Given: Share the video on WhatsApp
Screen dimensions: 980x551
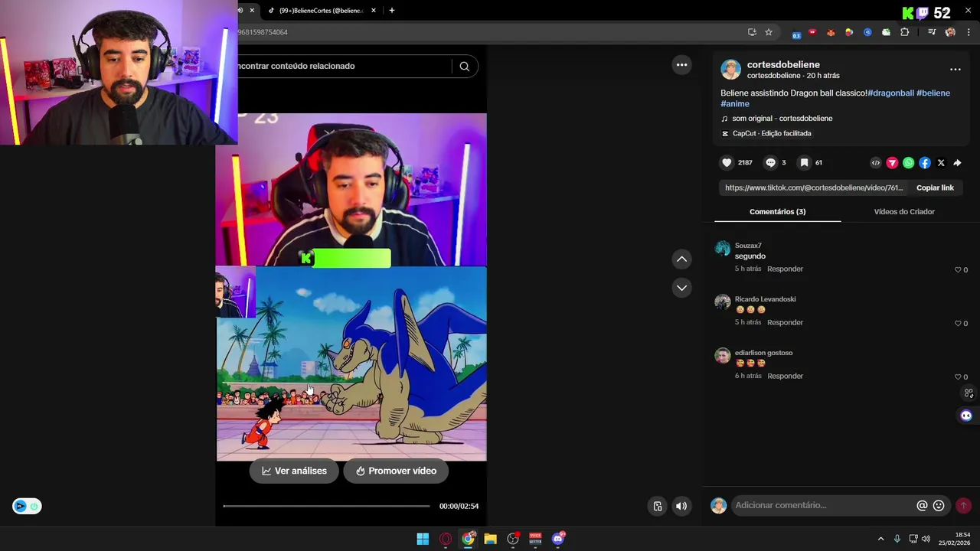Looking at the screenshot, I should point(908,163).
